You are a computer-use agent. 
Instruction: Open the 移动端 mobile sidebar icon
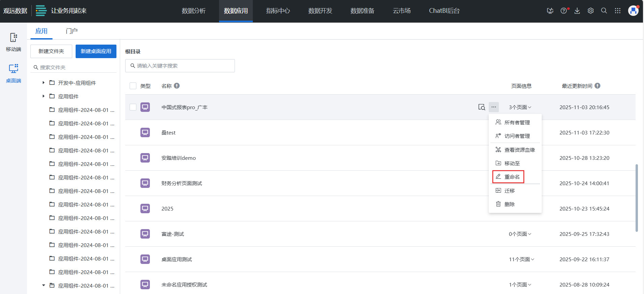[x=14, y=42]
